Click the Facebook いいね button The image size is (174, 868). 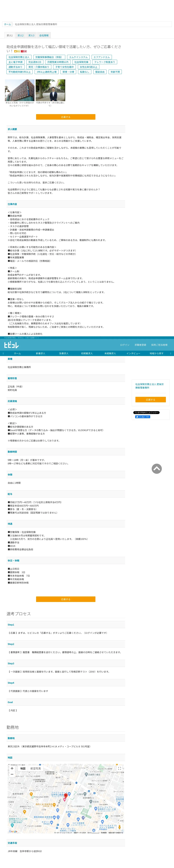pos(143,417)
